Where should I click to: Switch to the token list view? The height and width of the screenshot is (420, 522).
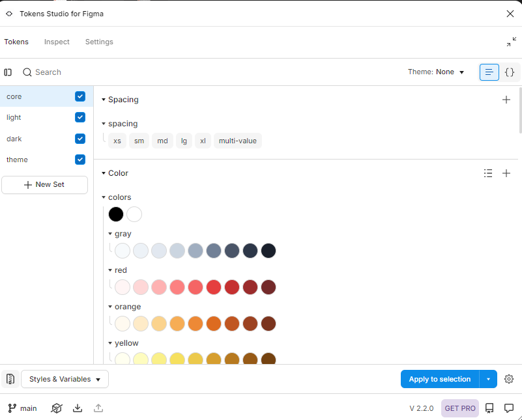coord(489,72)
